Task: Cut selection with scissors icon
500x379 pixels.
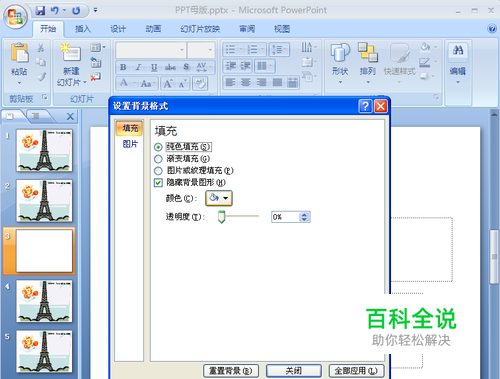Action: click(x=41, y=48)
